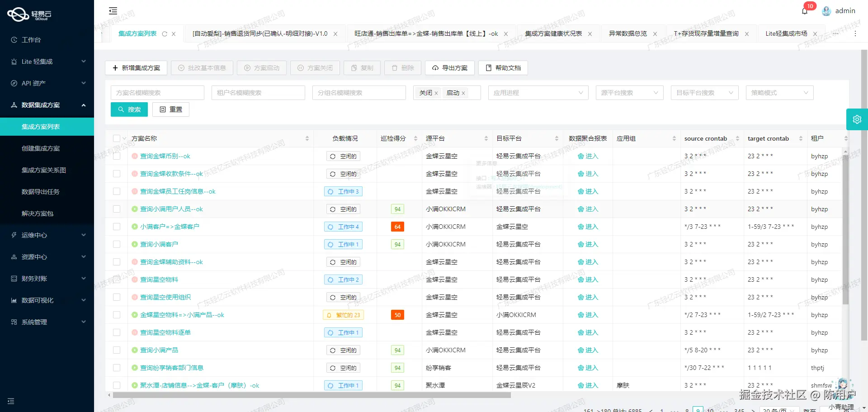The image size is (868, 412).
Task: Click the admin avatar in top bar
Action: (x=826, y=10)
